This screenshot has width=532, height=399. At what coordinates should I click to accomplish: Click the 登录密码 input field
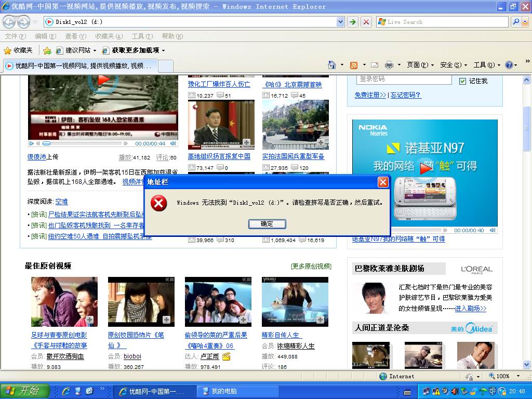[404, 79]
